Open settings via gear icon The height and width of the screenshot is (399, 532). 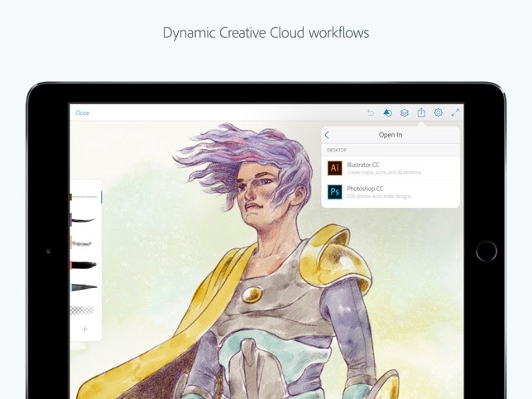439,113
